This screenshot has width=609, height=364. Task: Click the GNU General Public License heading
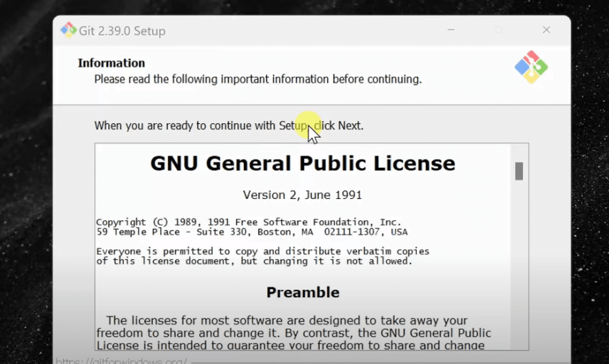(x=302, y=164)
